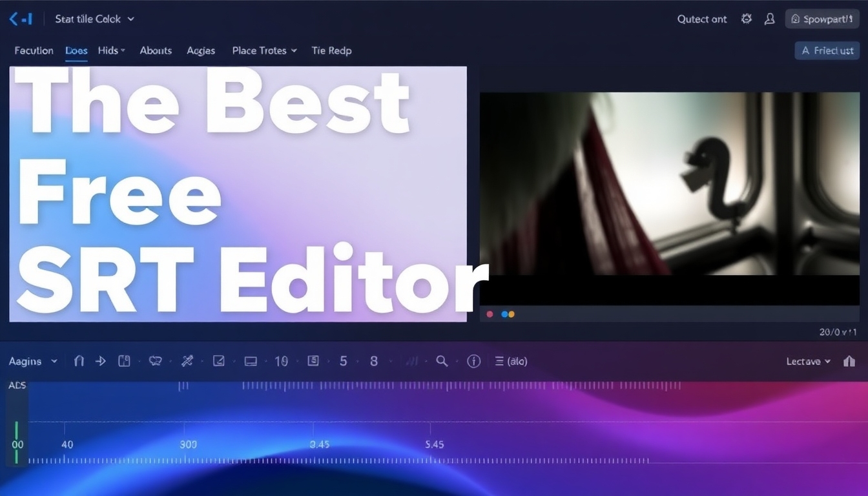This screenshot has height=496, width=868.
Task: Click the boxed S toolbar icon
Action: tap(313, 361)
